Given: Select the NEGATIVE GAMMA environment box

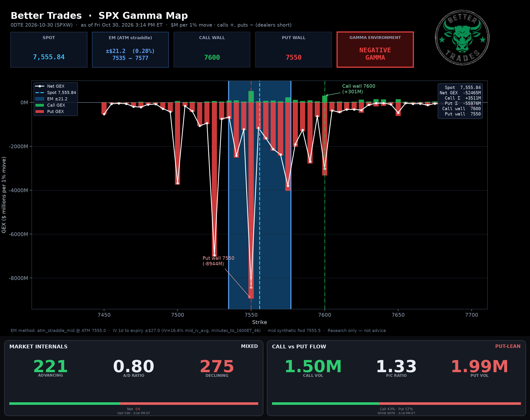Looking at the screenshot, I should (x=375, y=49).
